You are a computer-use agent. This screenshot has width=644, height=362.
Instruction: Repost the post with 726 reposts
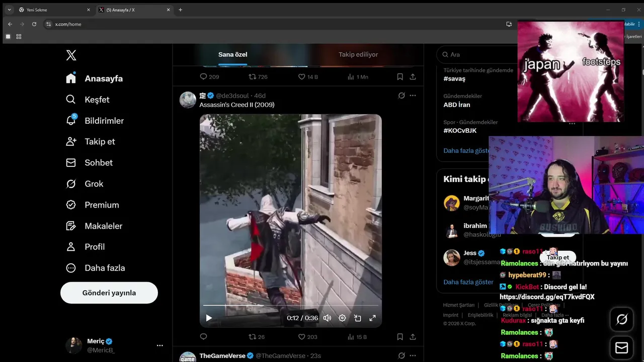[x=258, y=77]
